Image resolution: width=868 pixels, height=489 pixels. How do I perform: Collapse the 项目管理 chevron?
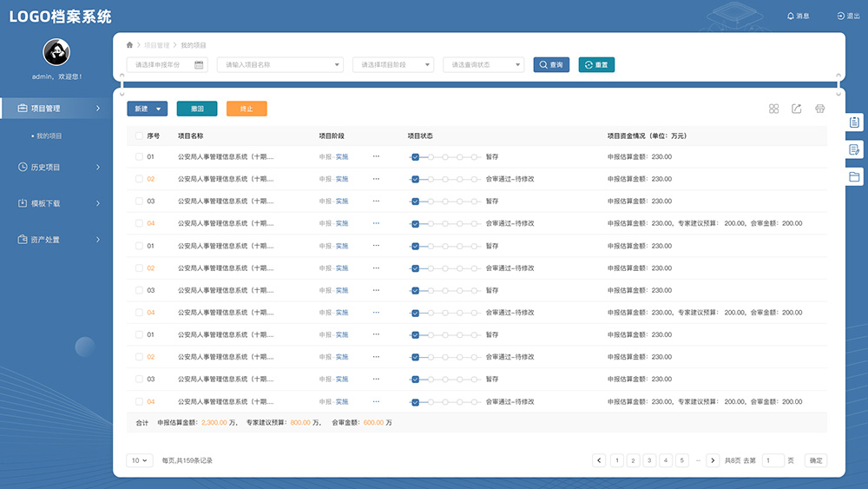coord(98,108)
